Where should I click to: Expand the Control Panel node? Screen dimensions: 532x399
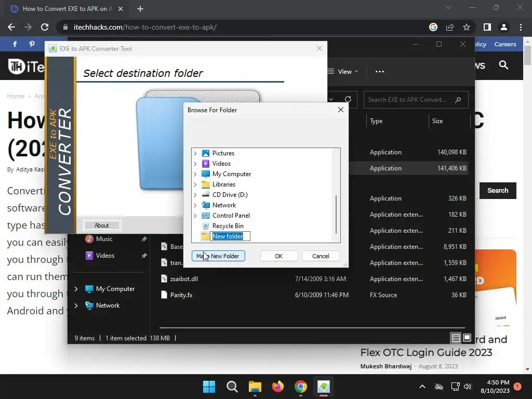pos(195,216)
